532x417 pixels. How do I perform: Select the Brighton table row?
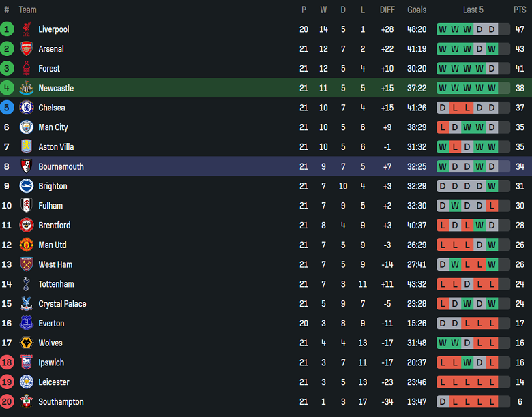click(x=266, y=186)
